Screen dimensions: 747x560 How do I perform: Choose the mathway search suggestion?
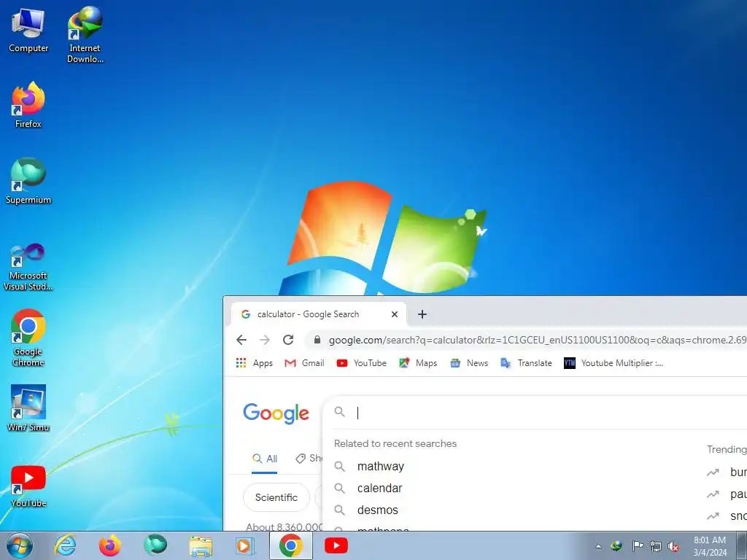point(381,466)
